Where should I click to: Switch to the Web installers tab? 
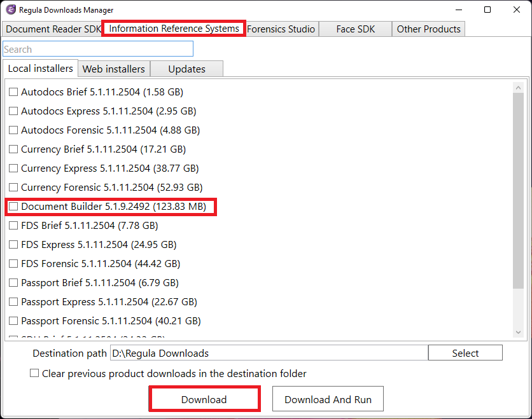tap(114, 69)
